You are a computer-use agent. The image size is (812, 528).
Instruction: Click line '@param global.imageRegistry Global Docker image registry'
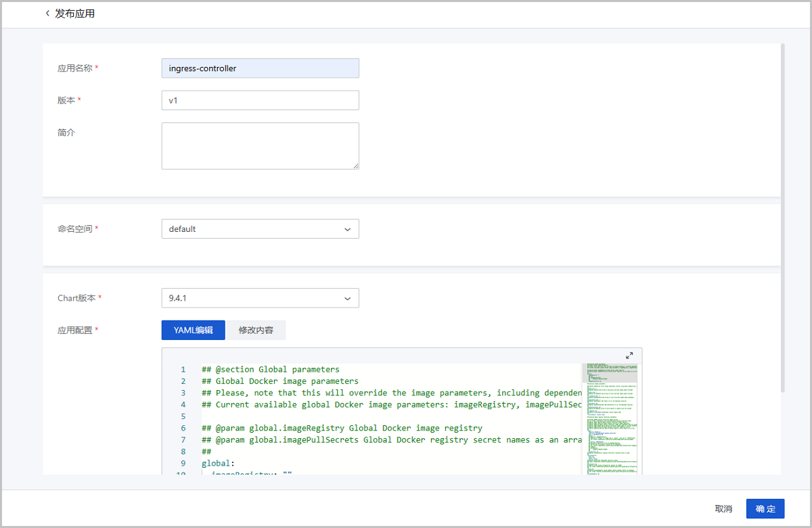coord(342,428)
